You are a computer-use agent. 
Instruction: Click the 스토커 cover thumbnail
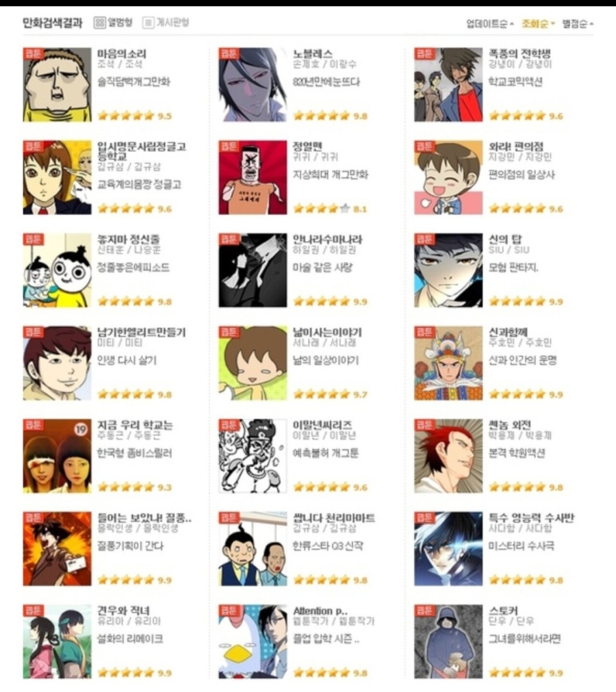pyautogui.click(x=448, y=641)
